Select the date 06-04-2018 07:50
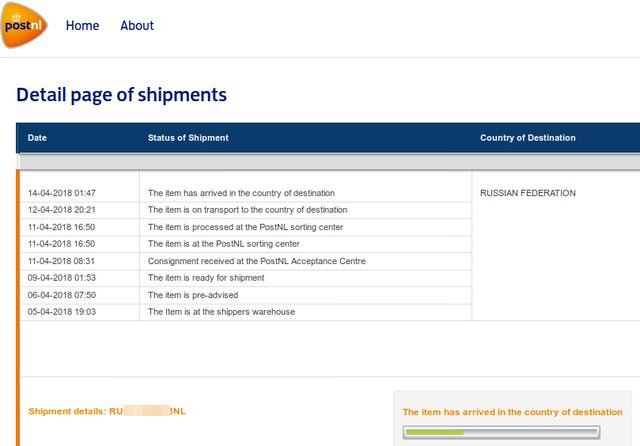The width and height of the screenshot is (640, 446). (x=62, y=295)
